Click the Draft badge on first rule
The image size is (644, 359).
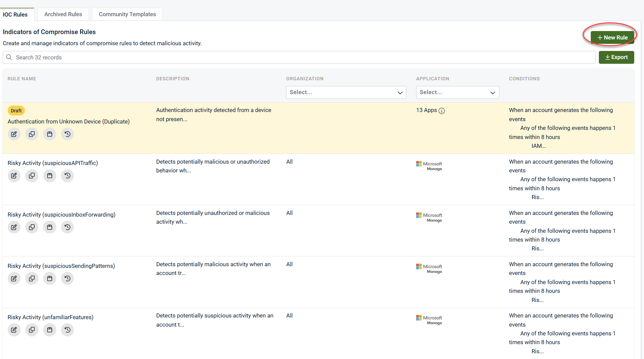16,111
